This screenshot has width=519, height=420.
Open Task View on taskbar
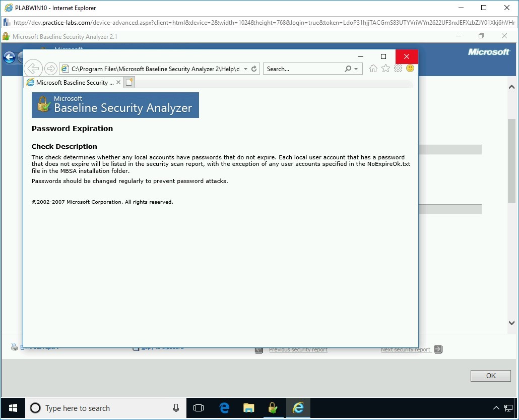click(x=198, y=408)
